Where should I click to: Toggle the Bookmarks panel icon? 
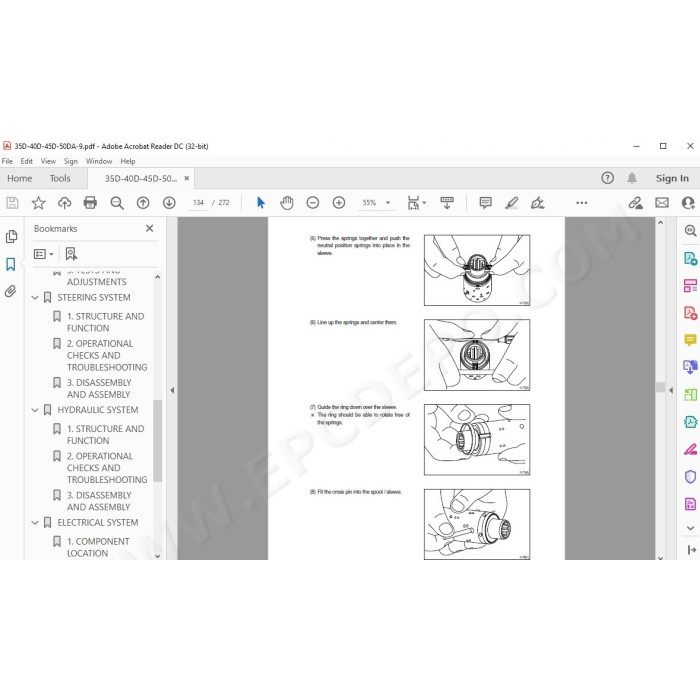11,264
